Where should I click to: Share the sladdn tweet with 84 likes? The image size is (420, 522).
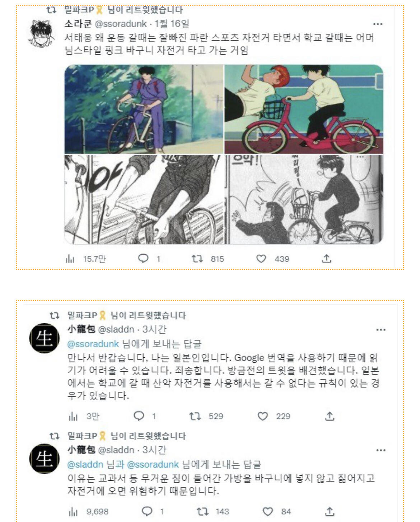point(330,511)
